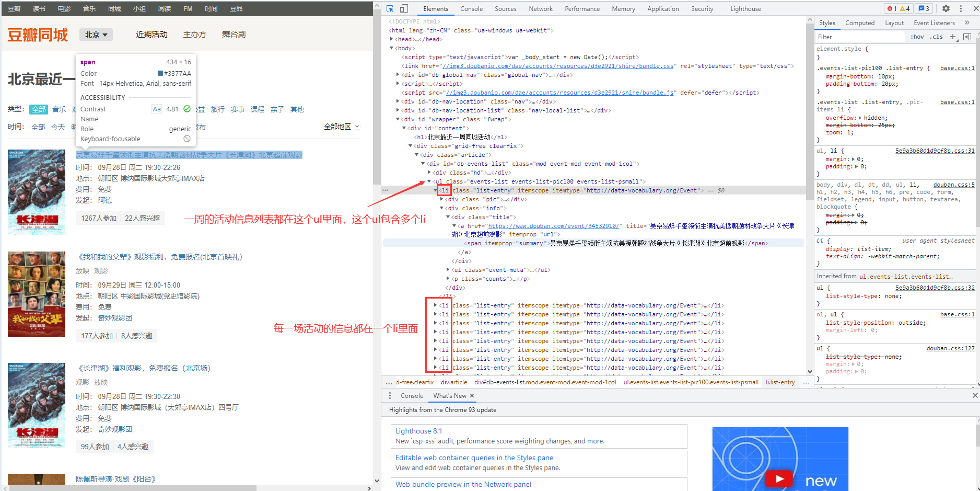The height and width of the screenshot is (491, 980).
Task: Open event link 《我和我的父辈》观影福利
Action: click(x=160, y=257)
